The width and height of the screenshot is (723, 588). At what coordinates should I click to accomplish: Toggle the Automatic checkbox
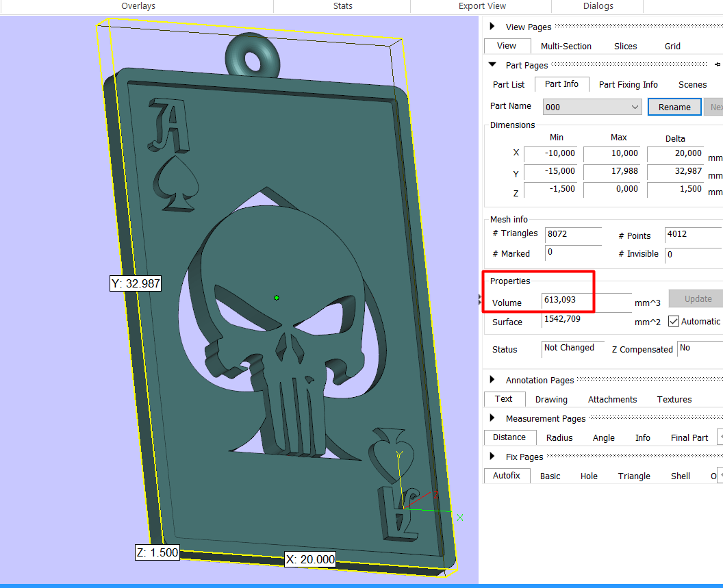pyautogui.click(x=673, y=322)
